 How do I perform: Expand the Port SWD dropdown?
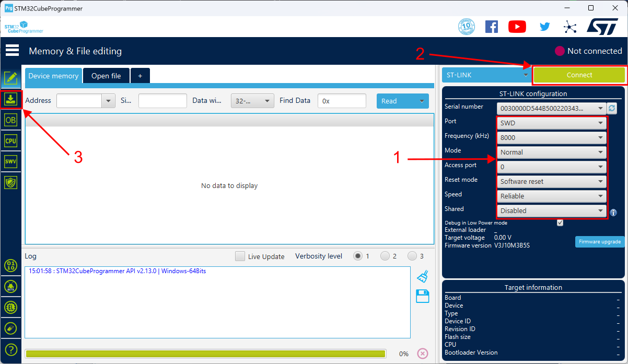tap(552, 123)
